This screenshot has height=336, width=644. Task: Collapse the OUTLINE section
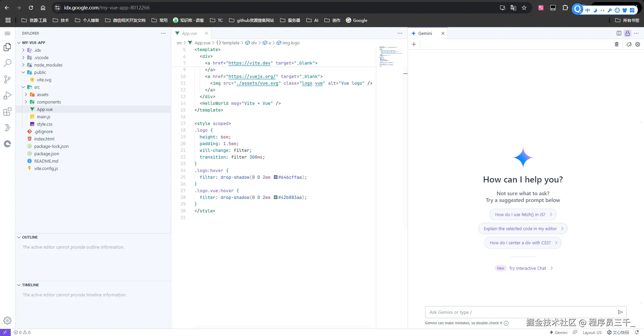(x=19, y=237)
